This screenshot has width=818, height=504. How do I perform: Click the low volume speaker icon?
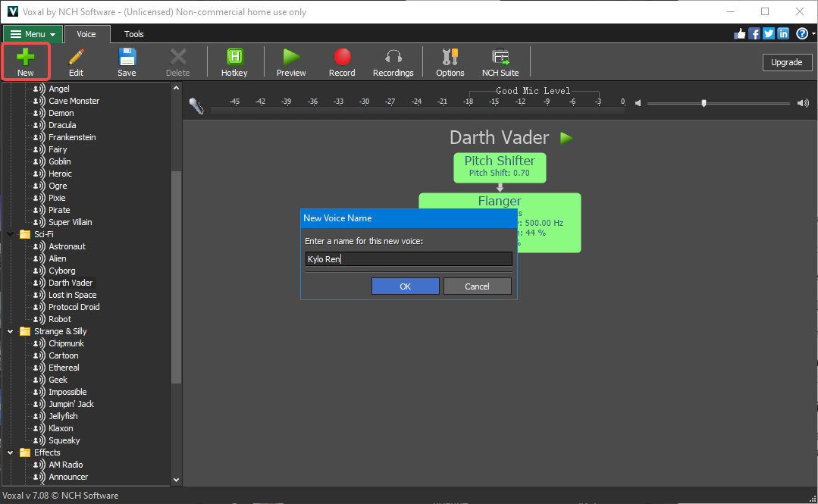638,103
